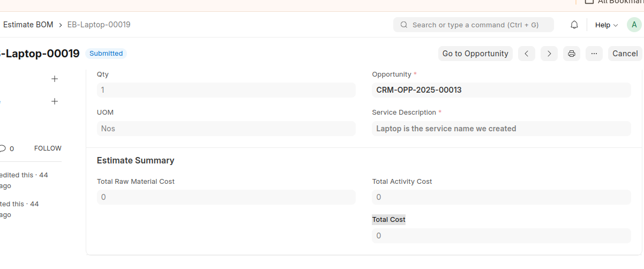Image resolution: width=644 pixels, height=269 pixels.
Task: Click the Service Description field
Action: click(501, 129)
